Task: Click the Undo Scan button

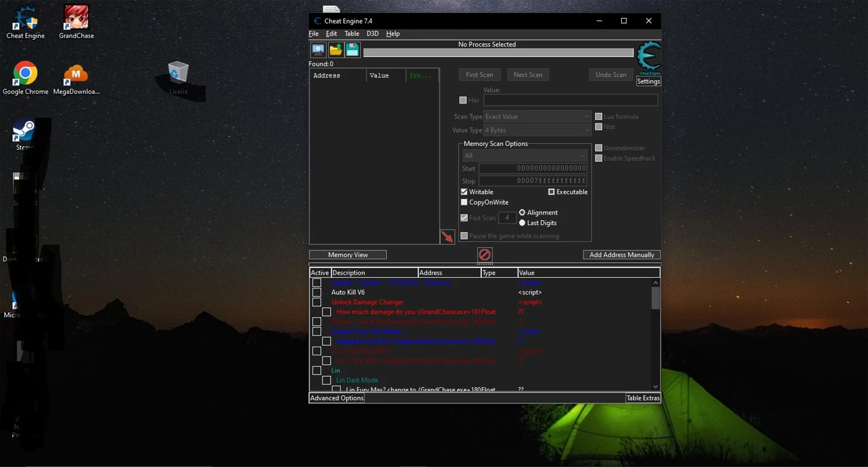Action: [x=611, y=74]
